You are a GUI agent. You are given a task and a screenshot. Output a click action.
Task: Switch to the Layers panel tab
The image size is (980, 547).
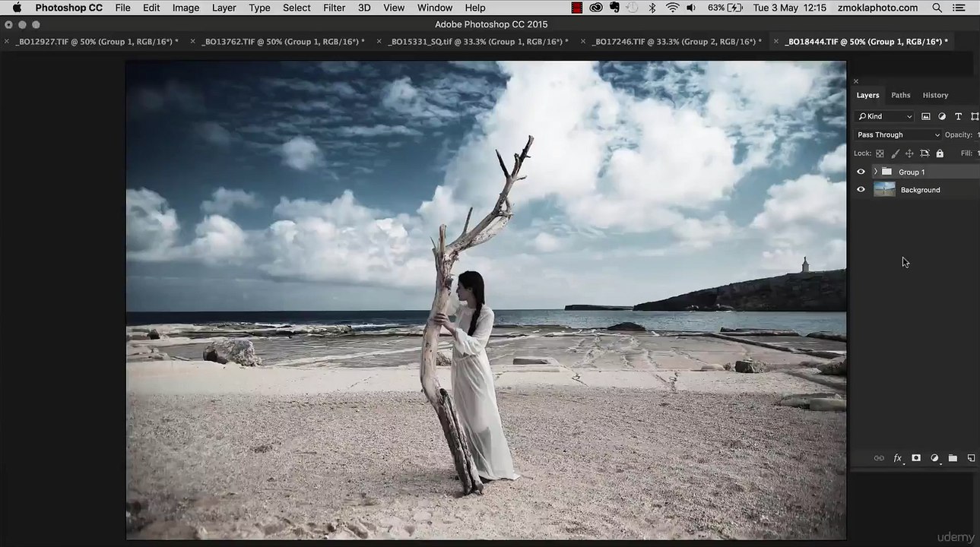click(867, 95)
